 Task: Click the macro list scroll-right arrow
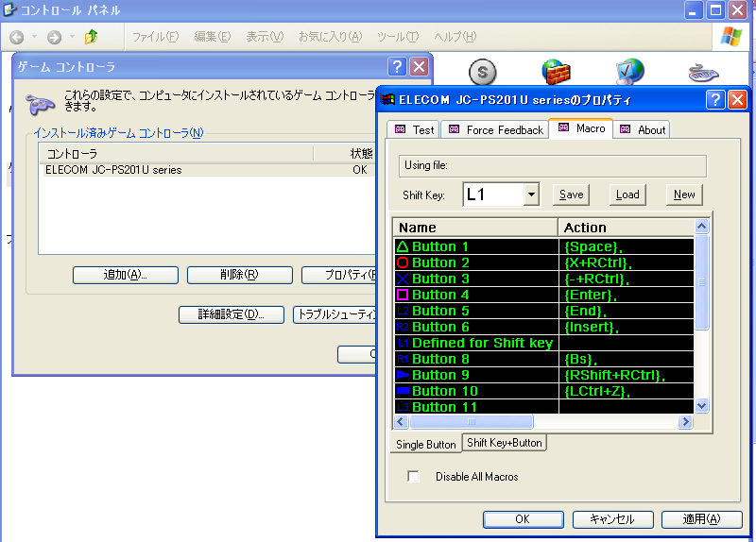[x=685, y=421]
